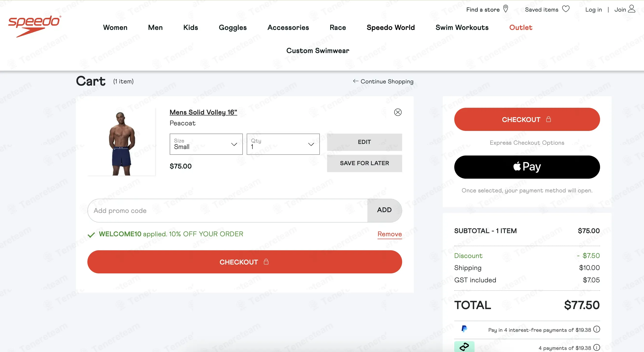The image size is (644, 352).
Task: Open the Women menu
Action: tap(115, 27)
